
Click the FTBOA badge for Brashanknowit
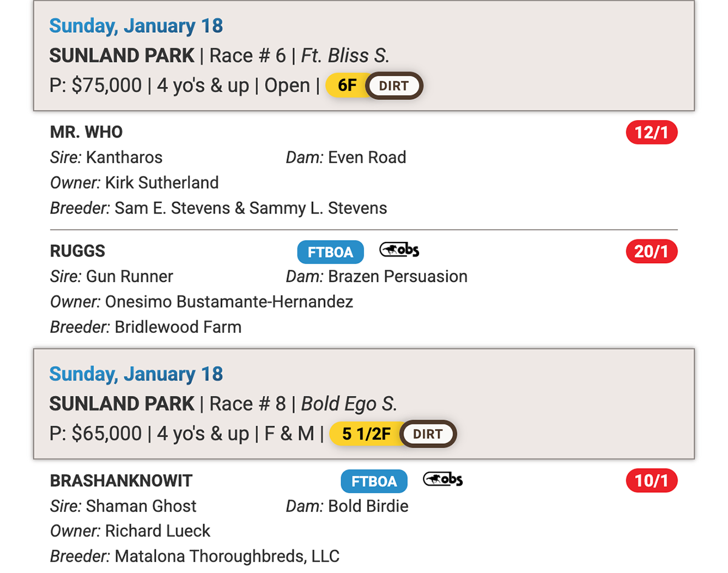point(374,481)
